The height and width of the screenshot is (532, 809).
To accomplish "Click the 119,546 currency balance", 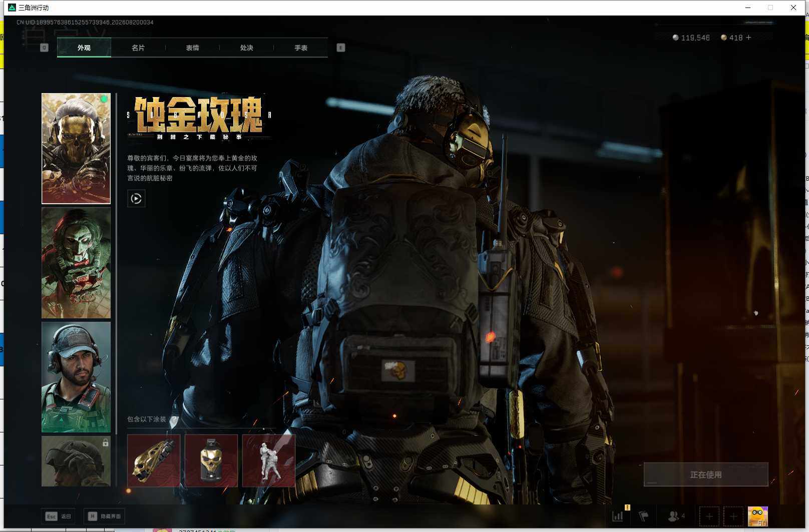I will point(695,38).
